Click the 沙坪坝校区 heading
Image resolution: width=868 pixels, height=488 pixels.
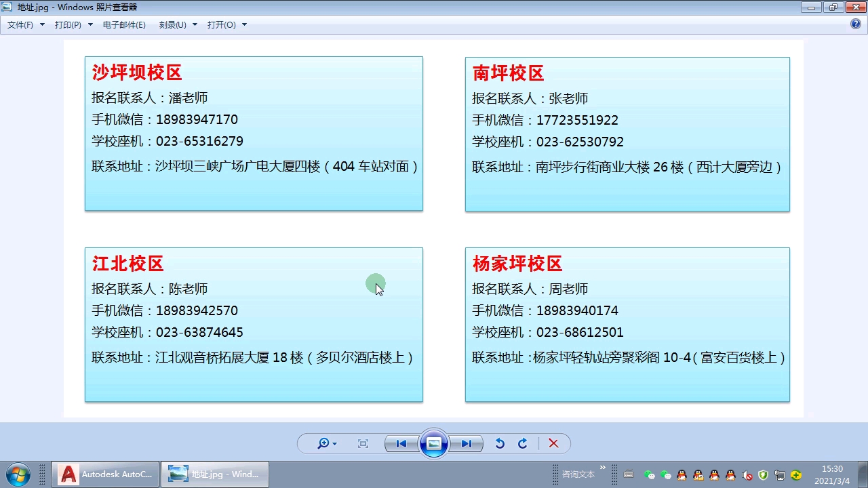137,73
